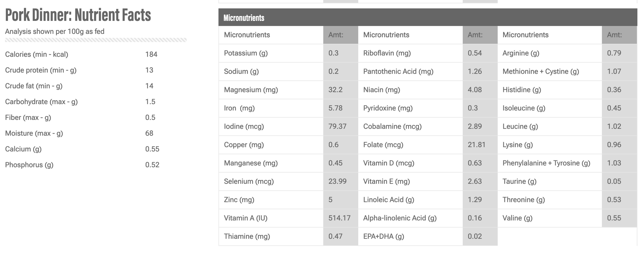Click the Iodine (mcg) value 79.37

point(337,126)
